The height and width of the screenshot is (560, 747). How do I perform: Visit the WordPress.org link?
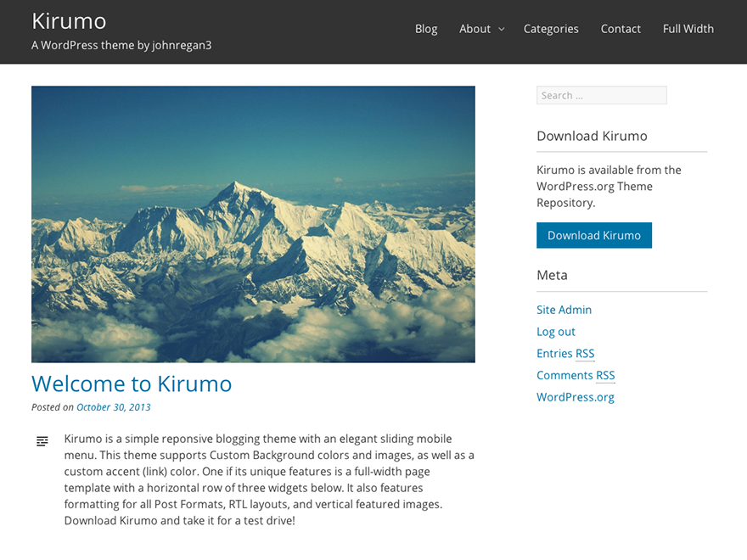coord(575,397)
